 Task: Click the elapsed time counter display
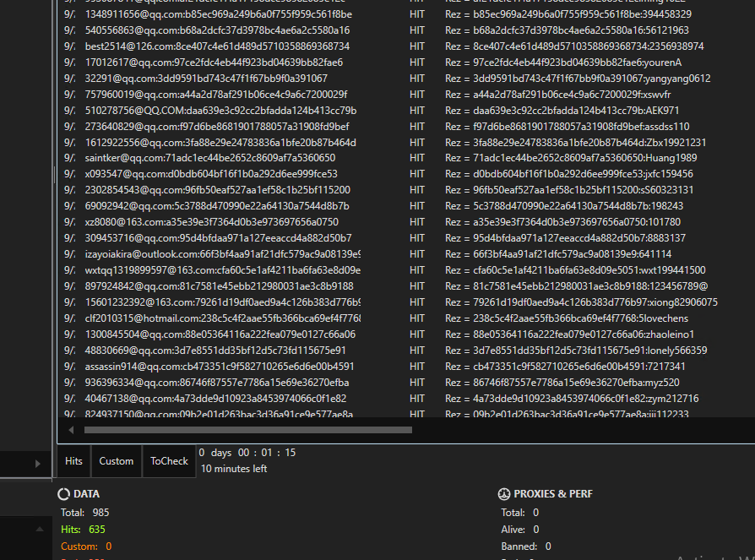coord(247,453)
